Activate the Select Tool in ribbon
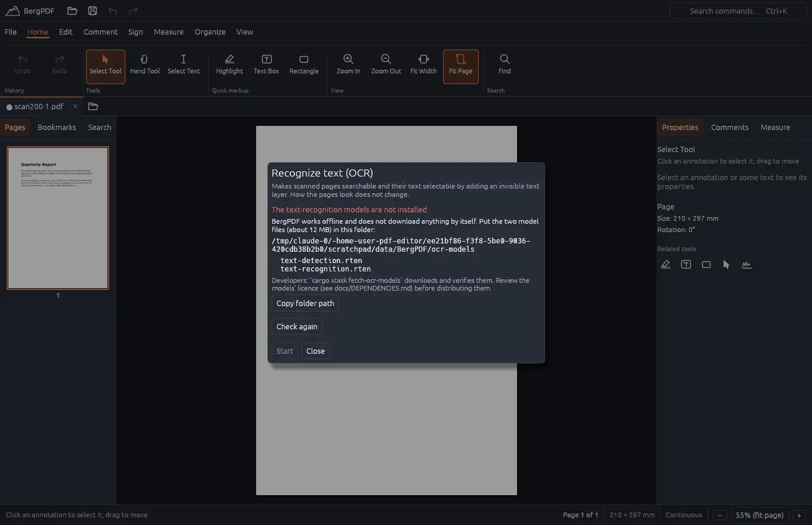The image size is (812, 525). click(106, 66)
